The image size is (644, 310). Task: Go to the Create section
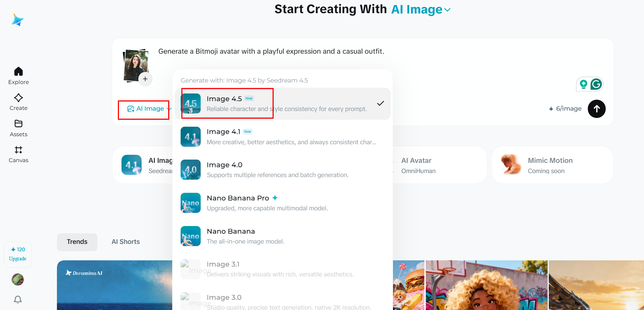[19, 102]
